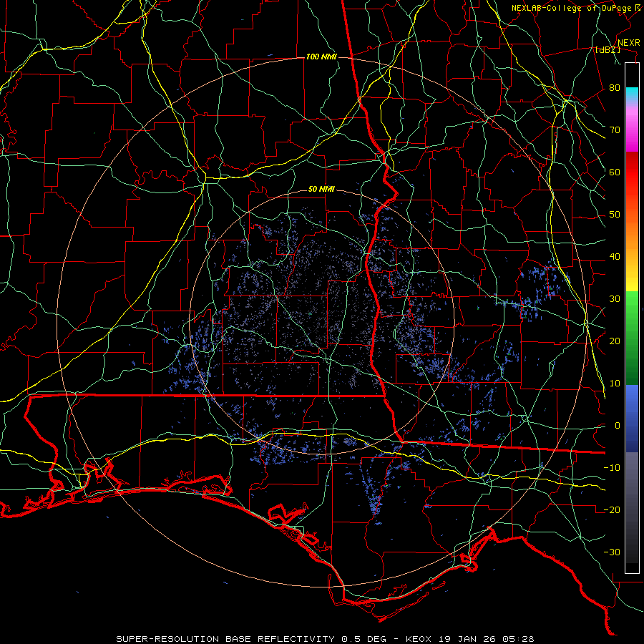644x644 pixels.
Task: Click the KEOX station identifier in caption
Action: [420, 639]
